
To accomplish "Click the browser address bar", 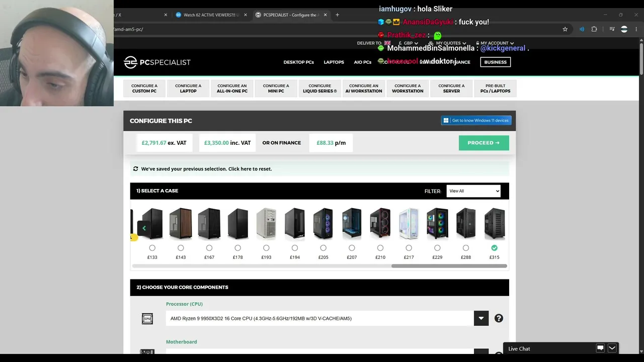I will coord(332,29).
